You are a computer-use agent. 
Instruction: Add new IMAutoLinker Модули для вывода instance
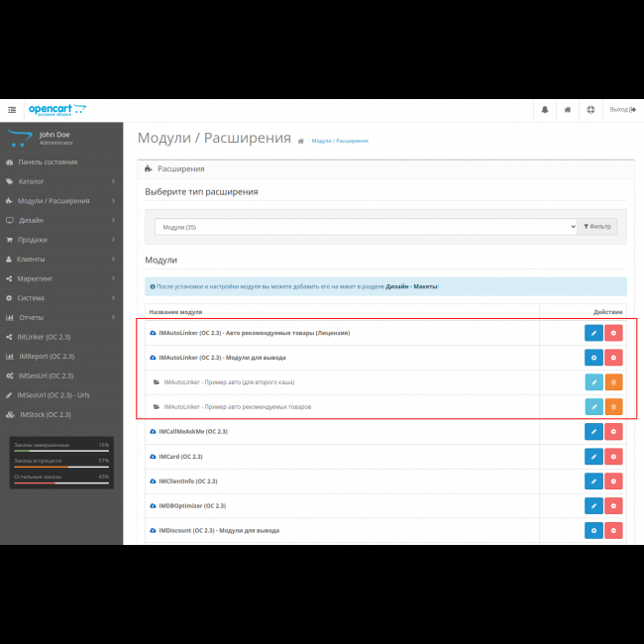coord(592,357)
